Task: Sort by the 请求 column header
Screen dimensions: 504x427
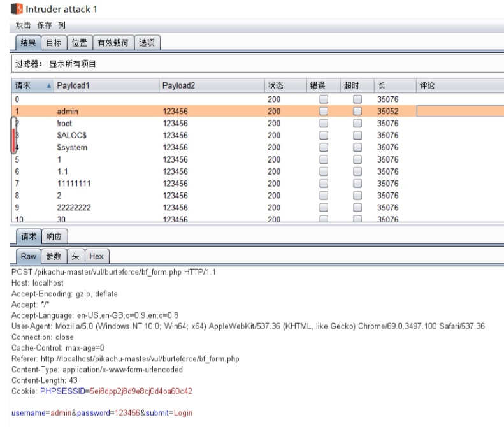Action: tap(32, 85)
